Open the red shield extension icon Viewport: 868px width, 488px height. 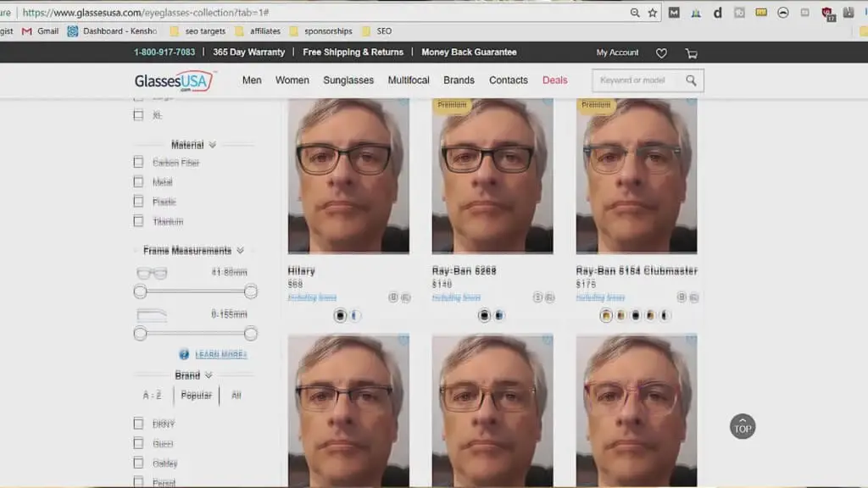click(x=827, y=13)
